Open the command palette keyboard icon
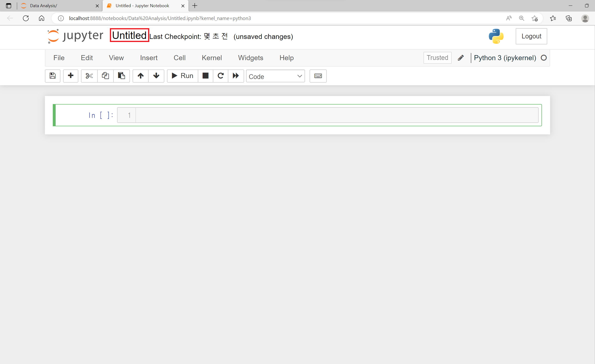Image resolution: width=595 pixels, height=364 pixels. pyautogui.click(x=318, y=76)
